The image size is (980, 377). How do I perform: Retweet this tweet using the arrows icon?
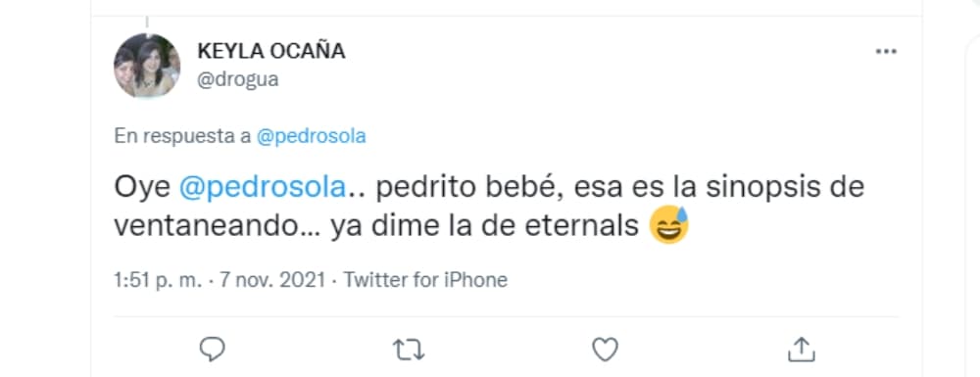pos(409,351)
